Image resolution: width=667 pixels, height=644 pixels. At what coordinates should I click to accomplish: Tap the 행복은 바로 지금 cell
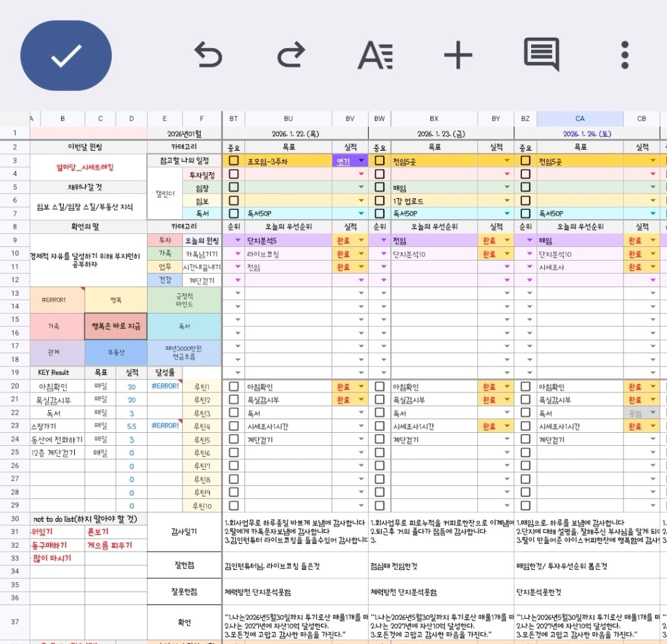[116, 326]
